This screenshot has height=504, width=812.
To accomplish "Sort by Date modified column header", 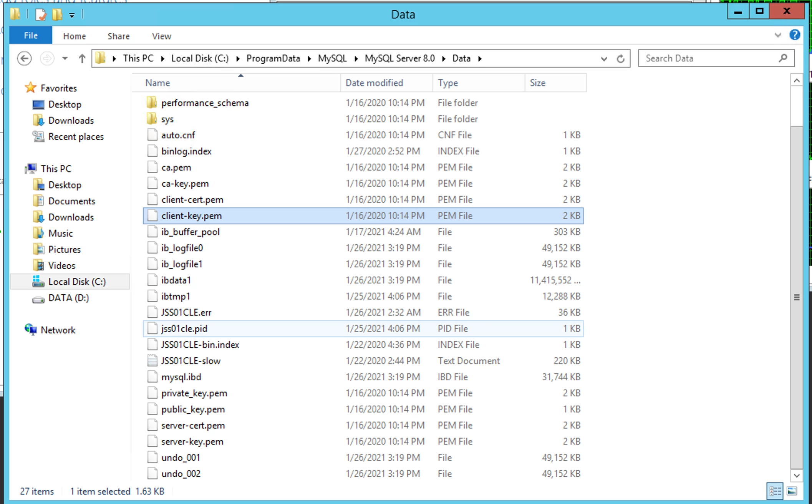I will [x=386, y=83].
